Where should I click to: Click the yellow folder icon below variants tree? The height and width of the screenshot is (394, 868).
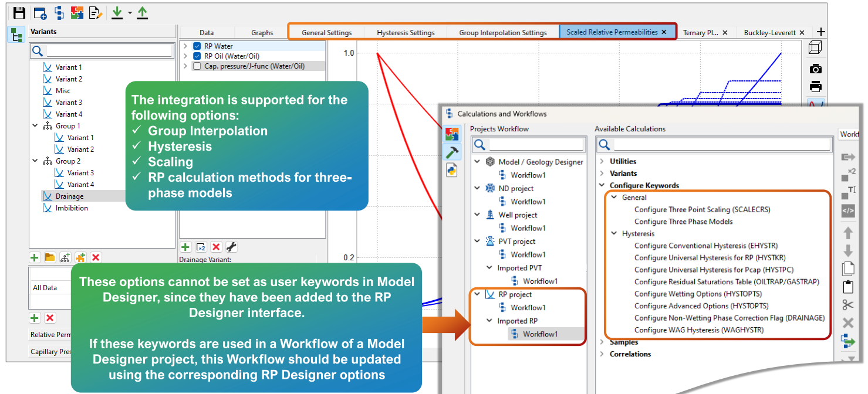pyautogui.click(x=50, y=257)
